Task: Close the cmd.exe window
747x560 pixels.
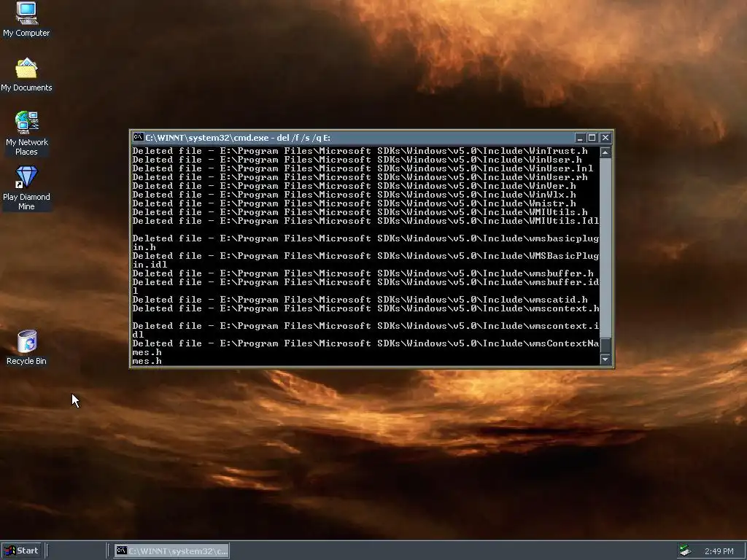Action: (605, 138)
